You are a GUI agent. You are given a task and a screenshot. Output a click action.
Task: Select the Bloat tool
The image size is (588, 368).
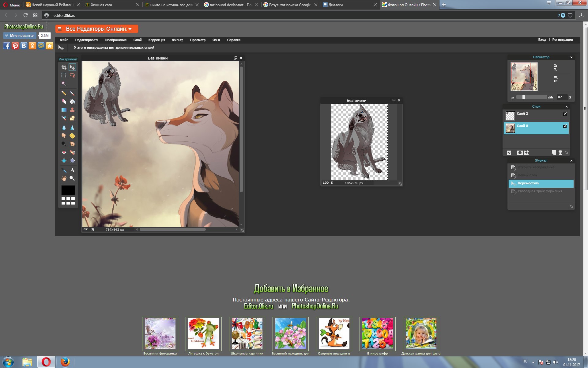coord(64,161)
